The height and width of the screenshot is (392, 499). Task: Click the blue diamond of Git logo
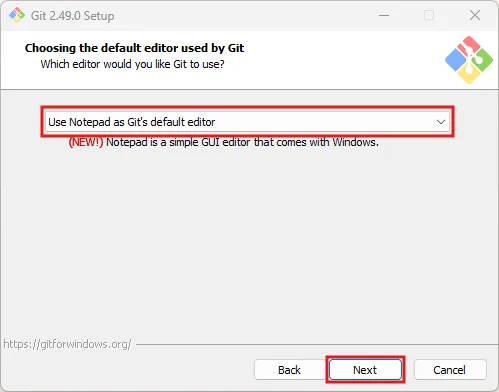[x=456, y=60]
